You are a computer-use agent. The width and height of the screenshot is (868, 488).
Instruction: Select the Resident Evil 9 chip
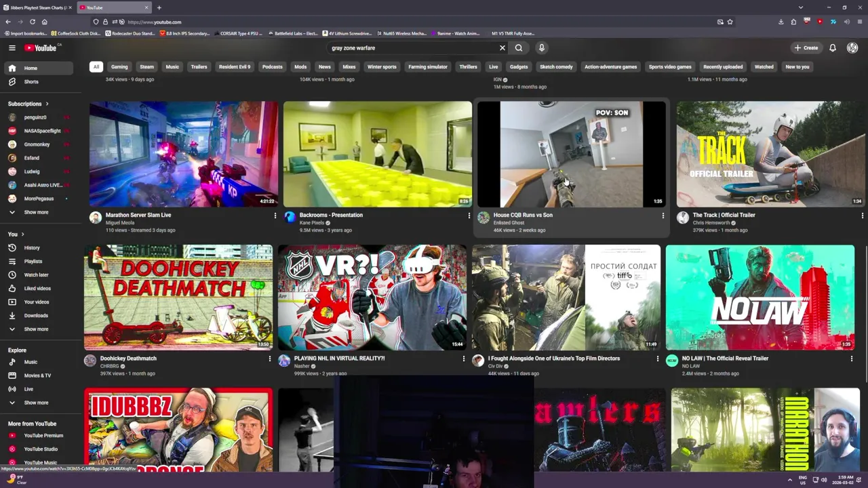pos(235,67)
